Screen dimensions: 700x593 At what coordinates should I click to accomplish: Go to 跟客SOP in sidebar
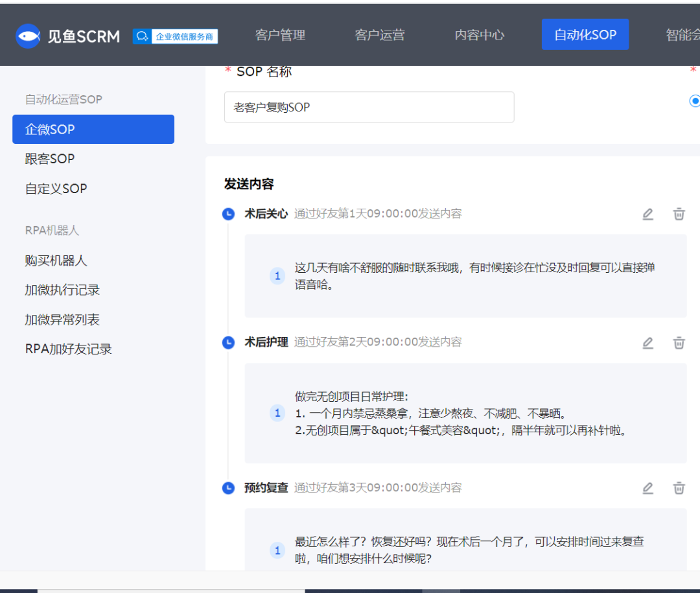pyautogui.click(x=50, y=159)
